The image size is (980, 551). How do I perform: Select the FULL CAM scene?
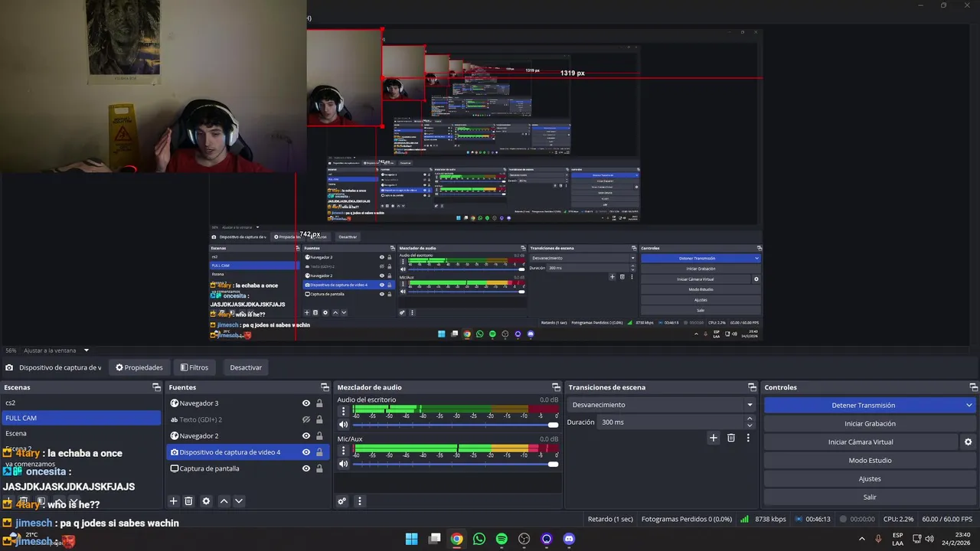[81, 418]
